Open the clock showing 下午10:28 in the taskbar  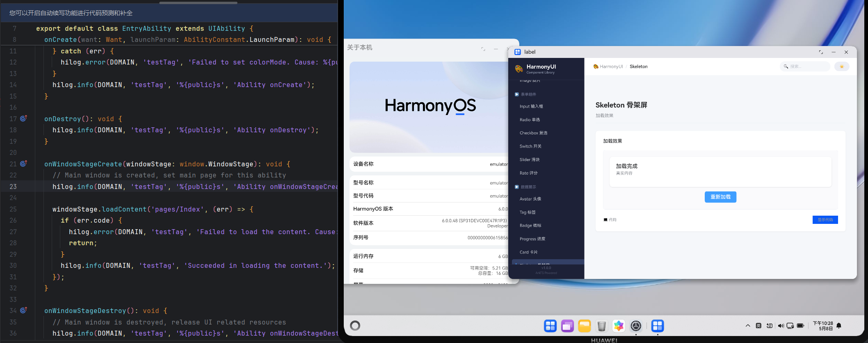[x=822, y=326]
